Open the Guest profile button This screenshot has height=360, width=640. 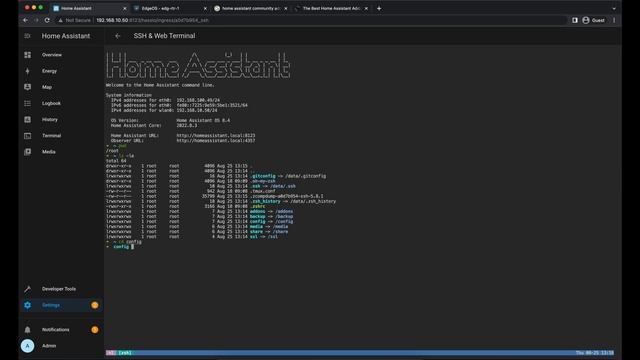594,20
